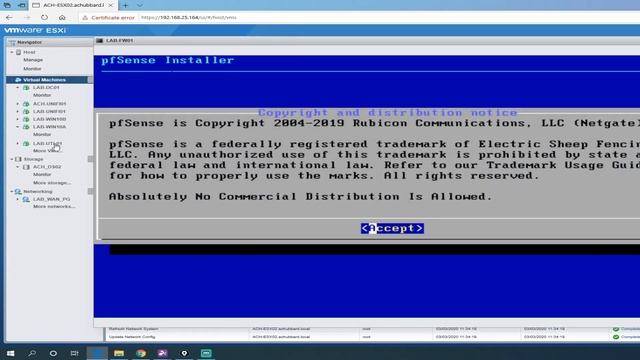Open Monitor under LAB.WIN10A

[42, 134]
